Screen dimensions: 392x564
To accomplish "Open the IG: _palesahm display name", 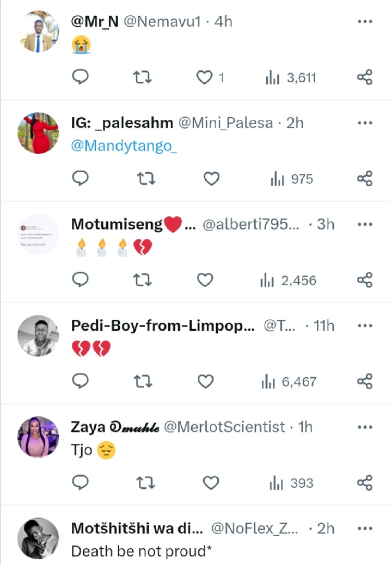I will coord(122,123).
